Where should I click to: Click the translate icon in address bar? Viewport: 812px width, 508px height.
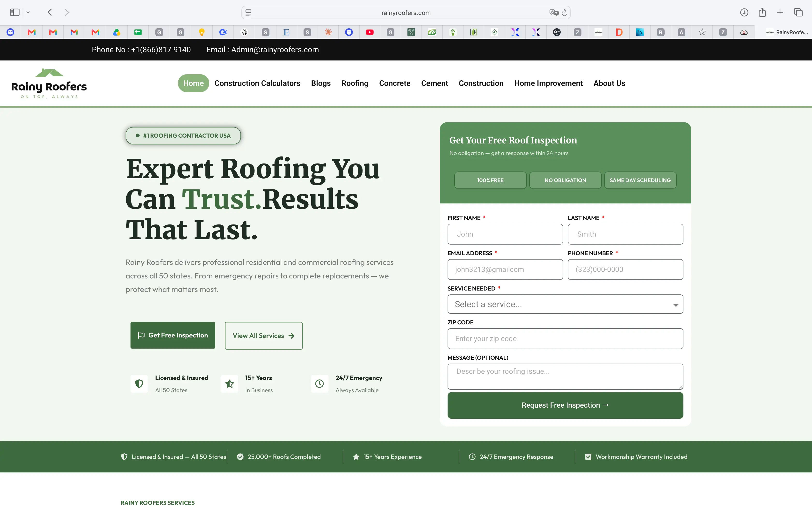tap(554, 13)
